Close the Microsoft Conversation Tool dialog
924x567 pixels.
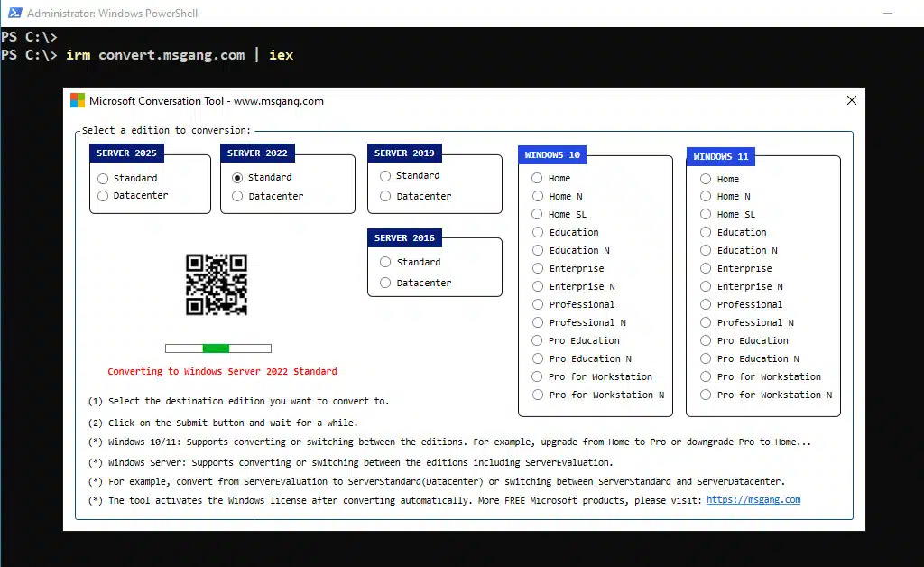(851, 101)
